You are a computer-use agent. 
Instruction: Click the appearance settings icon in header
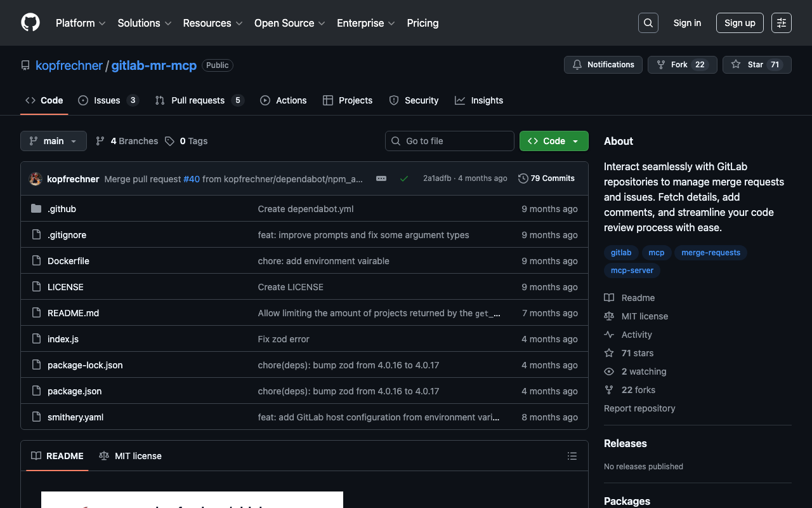[781, 23]
